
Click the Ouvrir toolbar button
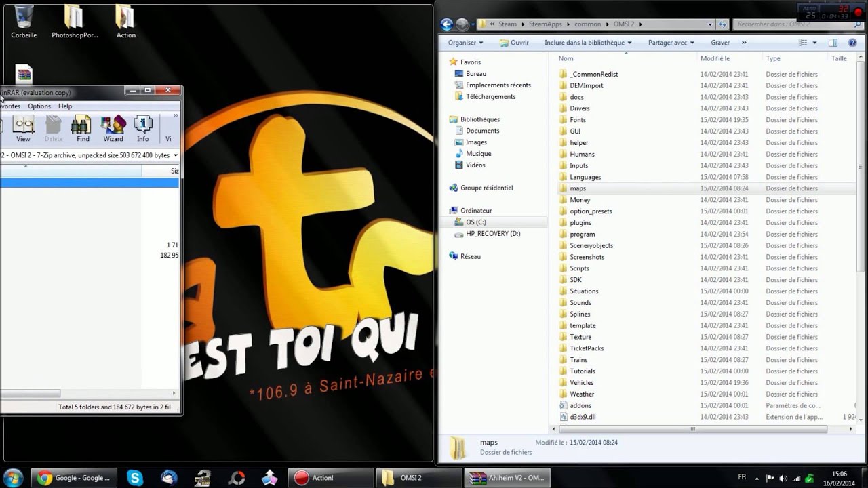click(x=514, y=43)
